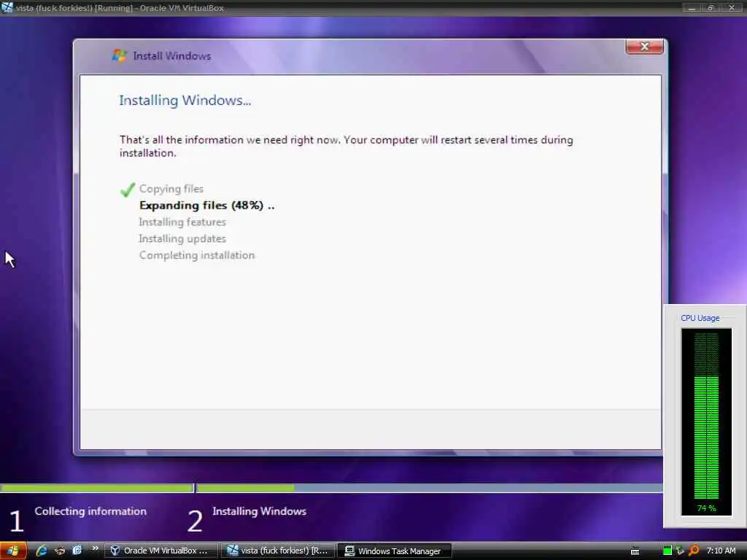Click the orange magnifier tray icon
This screenshot has height=560, width=747.
pyautogui.click(x=694, y=551)
